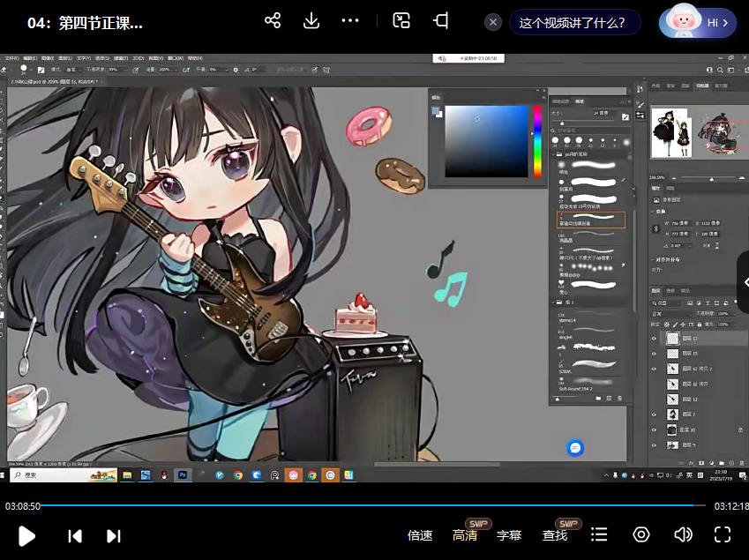Click the 倍速 playback speed button
This screenshot has height=560, width=749.
(x=420, y=535)
